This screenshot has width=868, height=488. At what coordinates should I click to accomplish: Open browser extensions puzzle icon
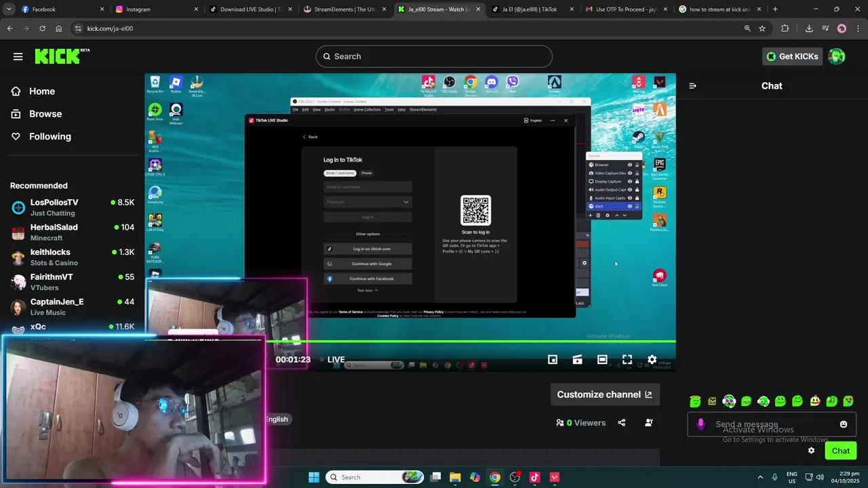pos(785,28)
